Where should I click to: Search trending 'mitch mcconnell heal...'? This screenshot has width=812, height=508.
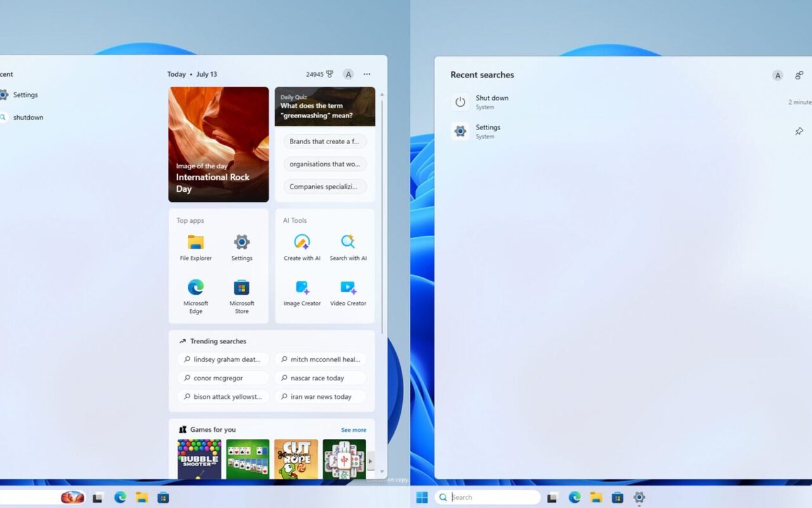tap(320, 359)
